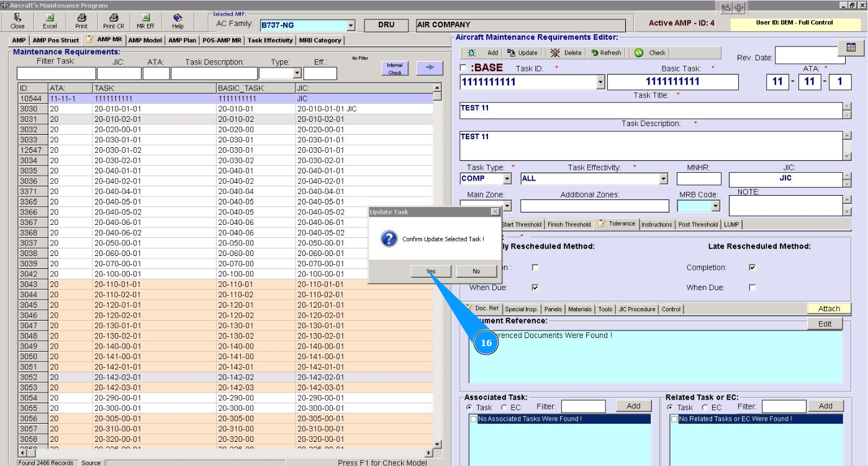Click the Print CR toolbar icon
Viewport: 868px width, 466px height.
tap(113, 21)
